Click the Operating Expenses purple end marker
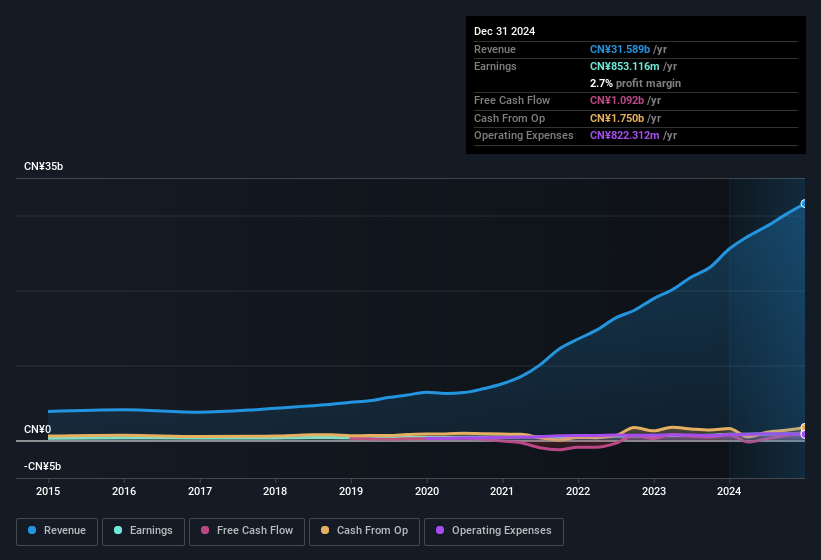This screenshot has height=560, width=821. pyautogui.click(x=804, y=434)
